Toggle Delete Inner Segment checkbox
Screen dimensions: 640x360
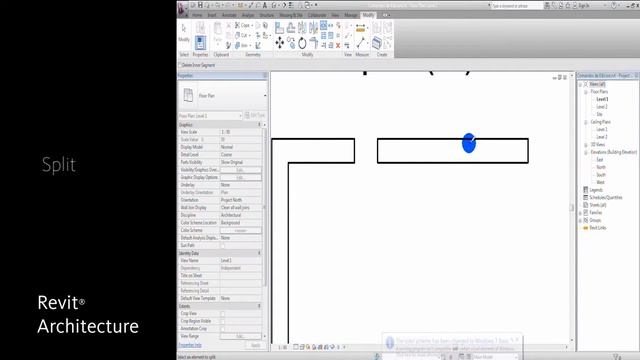pyautogui.click(x=180, y=65)
